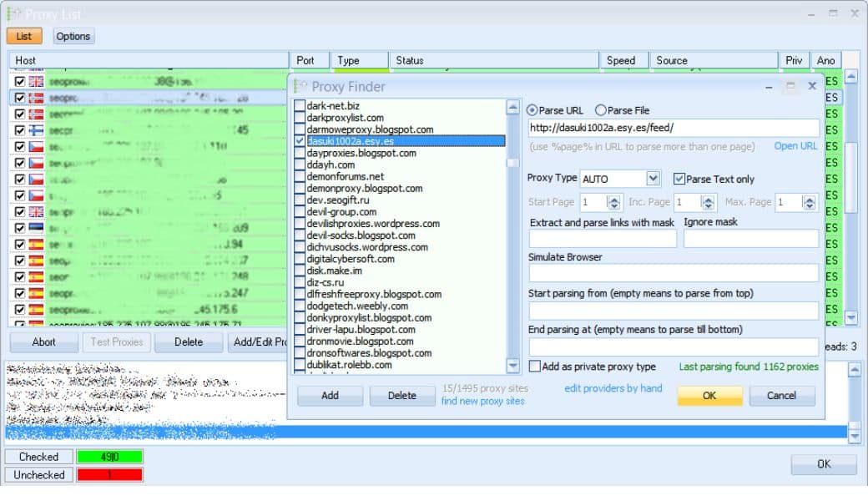Select the Parse URL radio button
The width and height of the screenshot is (868, 501).
tap(532, 110)
